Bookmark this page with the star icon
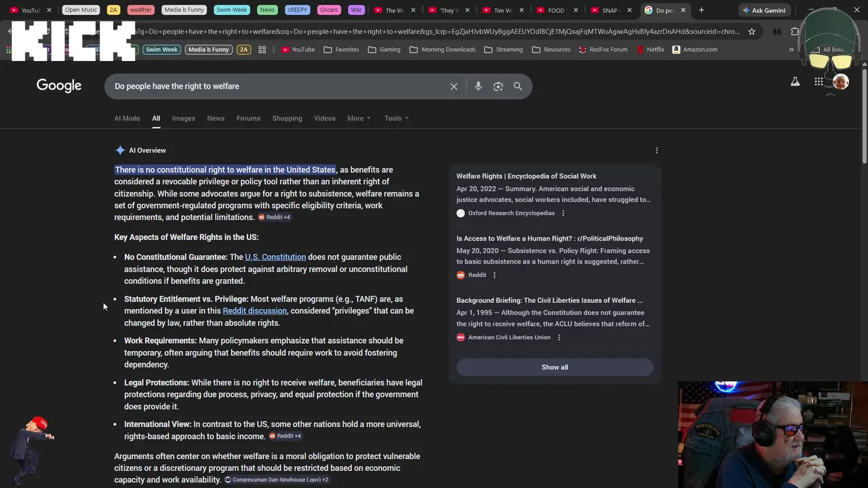The height and width of the screenshot is (488, 868). click(x=751, y=31)
